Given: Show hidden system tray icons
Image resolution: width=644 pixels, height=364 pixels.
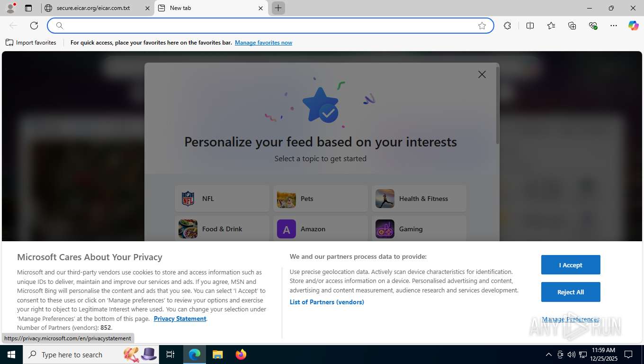Looking at the screenshot, I should pyautogui.click(x=549, y=355).
